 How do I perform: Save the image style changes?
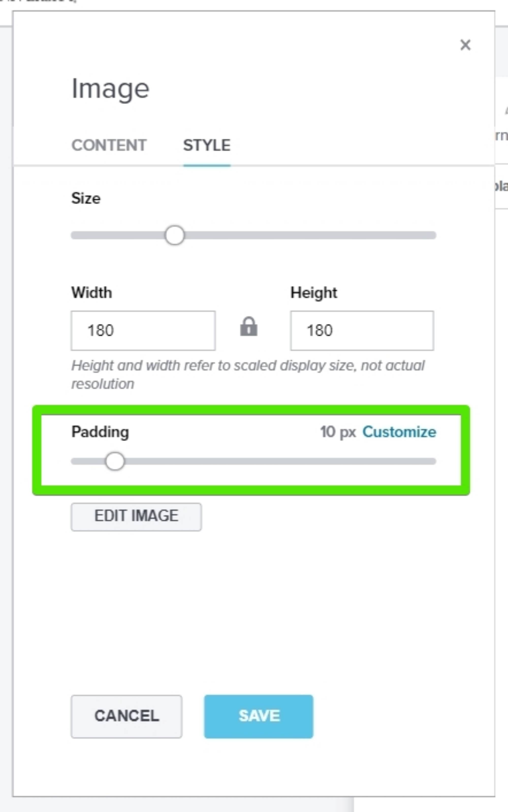coord(259,716)
